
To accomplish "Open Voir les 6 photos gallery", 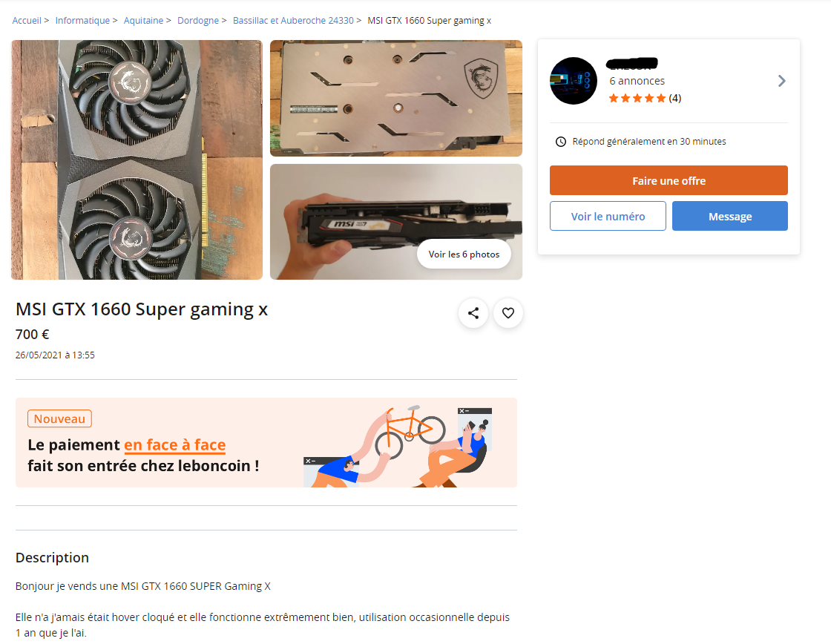I will point(464,254).
